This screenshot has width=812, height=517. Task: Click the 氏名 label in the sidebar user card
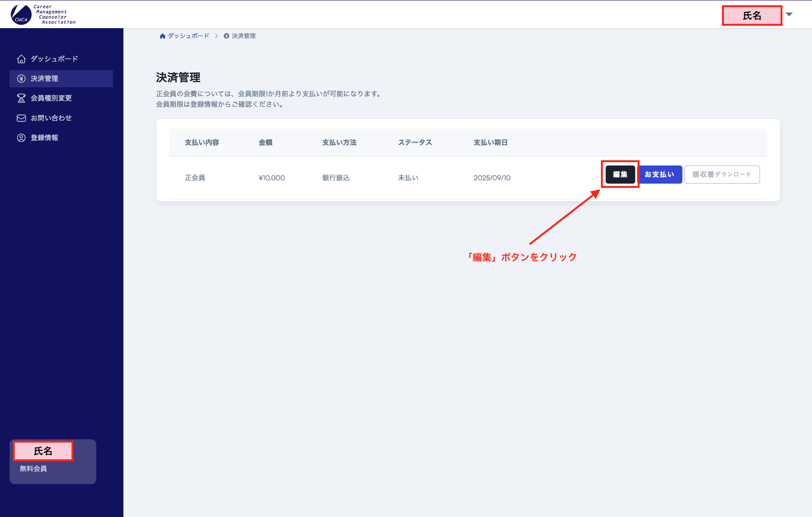click(43, 451)
